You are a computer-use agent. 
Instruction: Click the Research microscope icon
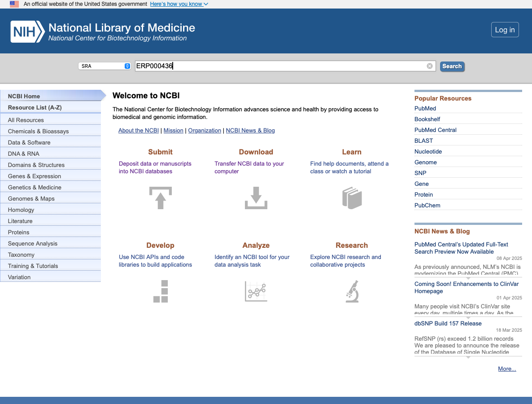point(352,291)
